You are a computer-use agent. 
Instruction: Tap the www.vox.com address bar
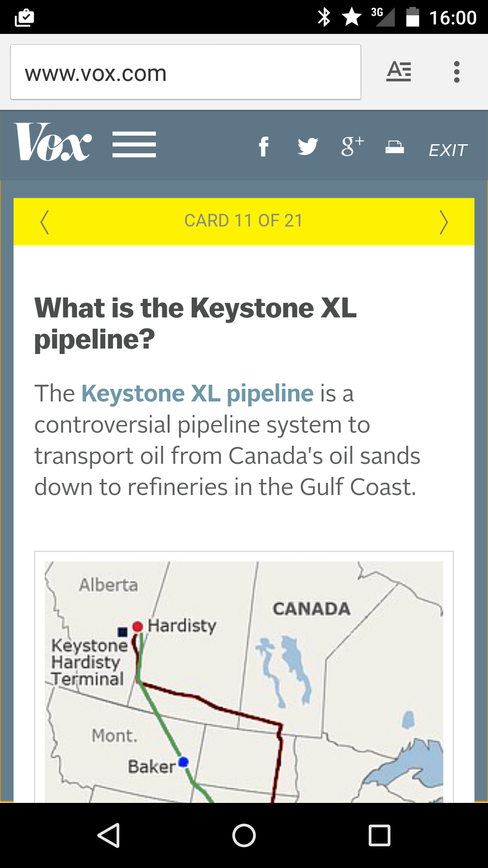click(185, 72)
